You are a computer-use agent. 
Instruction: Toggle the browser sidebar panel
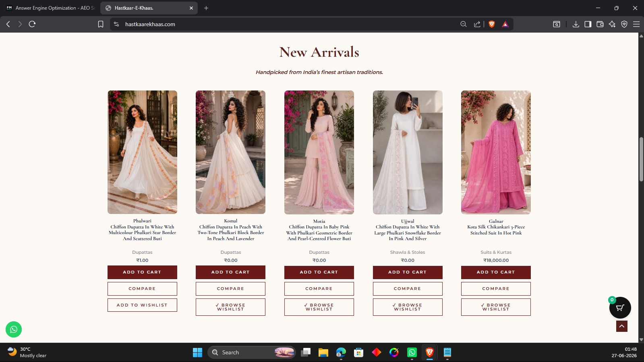click(588, 24)
